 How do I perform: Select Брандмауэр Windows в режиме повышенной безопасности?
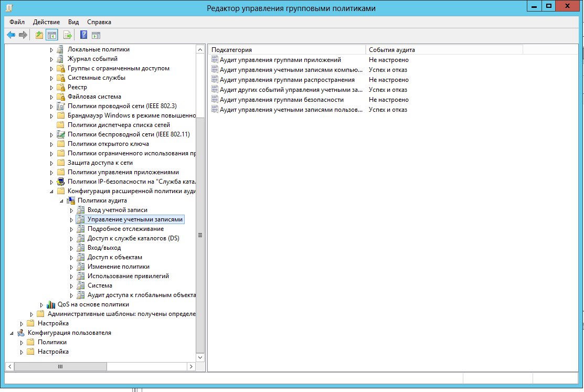pos(131,115)
